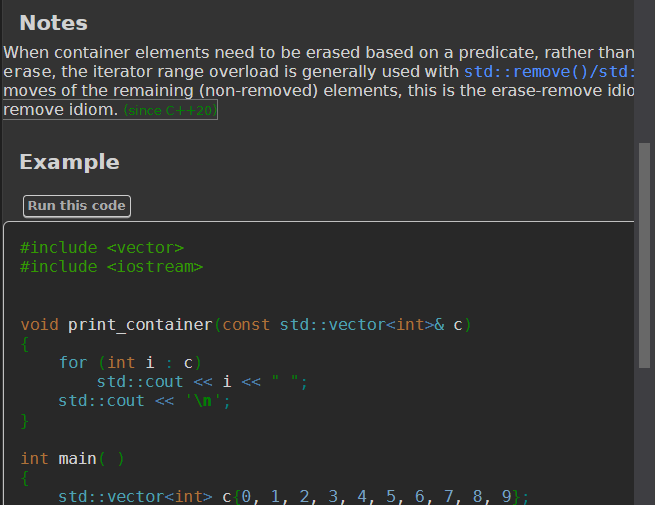The height and width of the screenshot is (505, 655).
Task: Click the Notes section heading
Action: pos(53,23)
